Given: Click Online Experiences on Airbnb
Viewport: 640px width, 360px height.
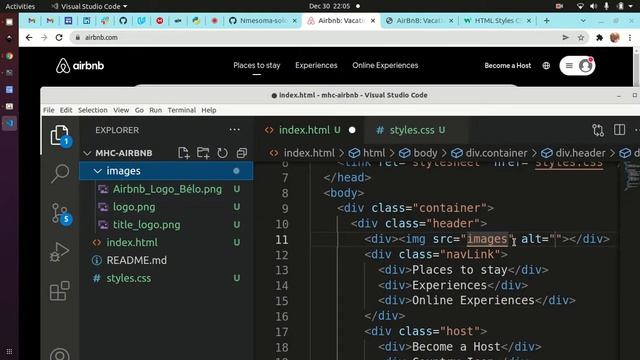Looking at the screenshot, I should (x=385, y=65).
